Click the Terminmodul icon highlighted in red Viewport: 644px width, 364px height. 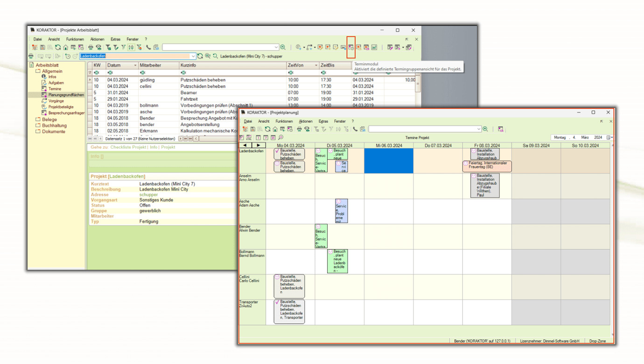pyautogui.click(x=351, y=47)
